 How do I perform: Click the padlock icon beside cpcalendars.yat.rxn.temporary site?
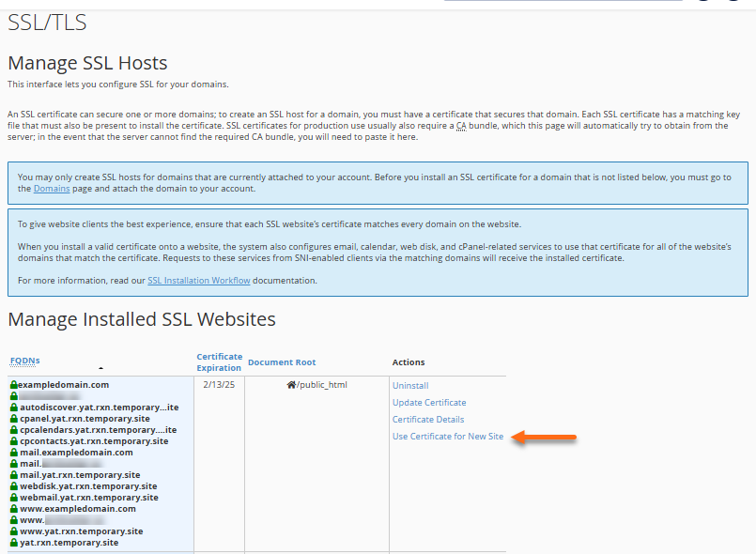(12, 430)
